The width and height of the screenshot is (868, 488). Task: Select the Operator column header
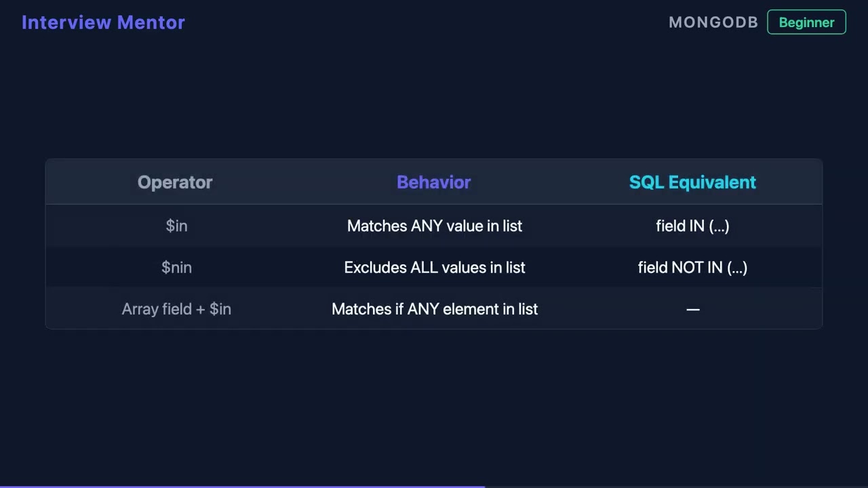point(175,182)
